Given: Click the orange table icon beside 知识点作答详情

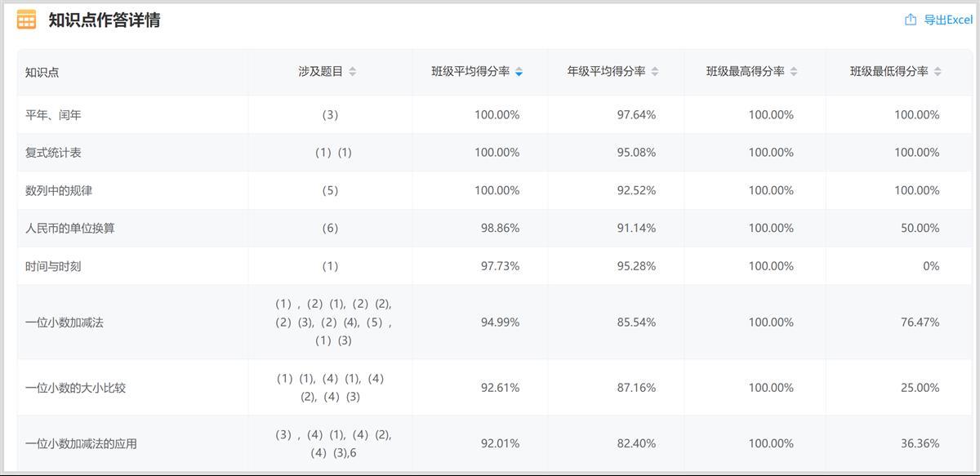Looking at the screenshot, I should [x=26, y=20].
